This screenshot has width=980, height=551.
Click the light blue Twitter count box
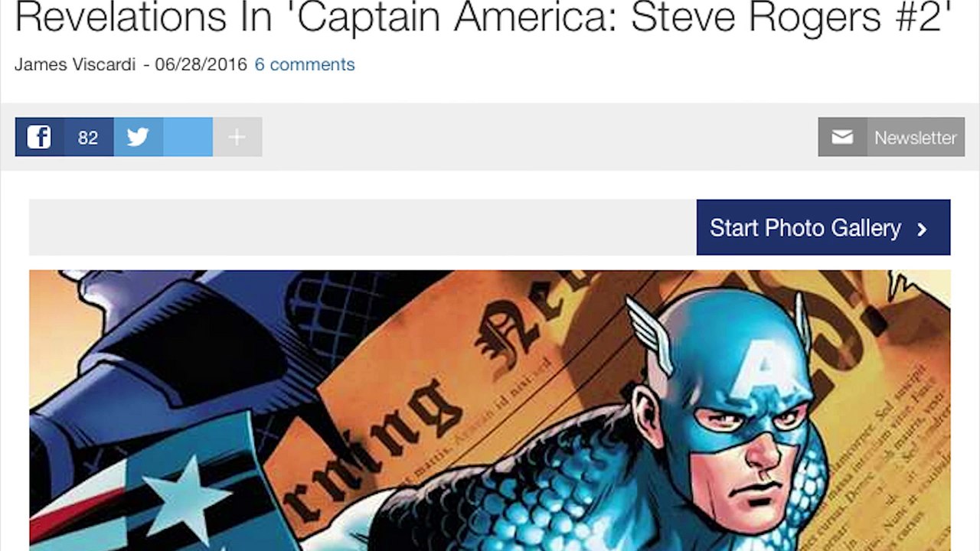pyautogui.click(x=188, y=137)
